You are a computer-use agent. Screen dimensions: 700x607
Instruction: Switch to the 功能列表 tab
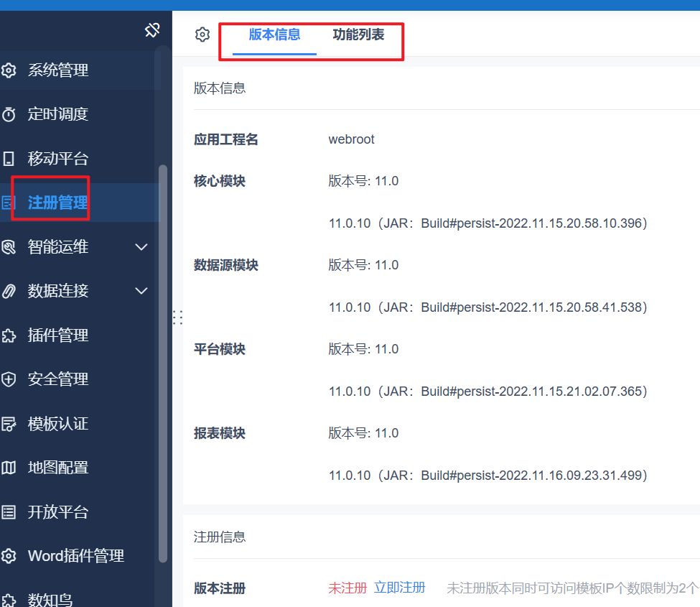(358, 34)
